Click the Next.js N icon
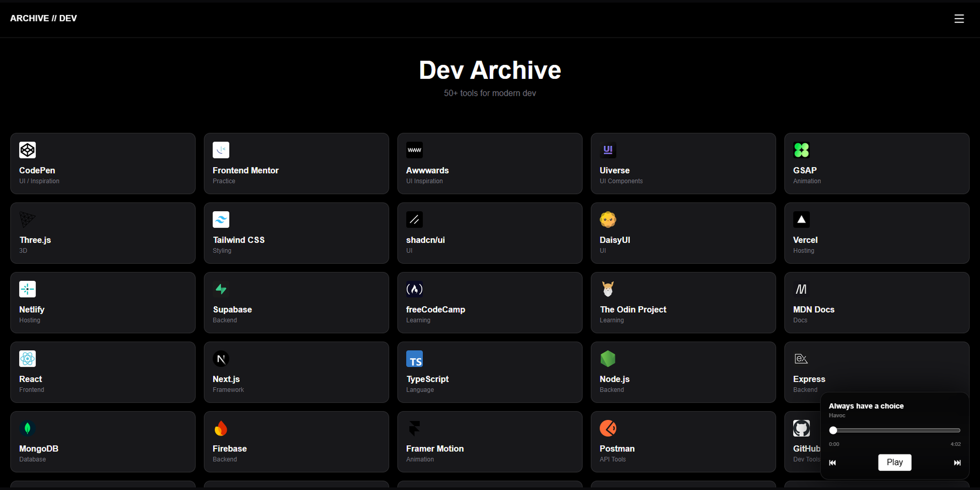 pyautogui.click(x=221, y=359)
